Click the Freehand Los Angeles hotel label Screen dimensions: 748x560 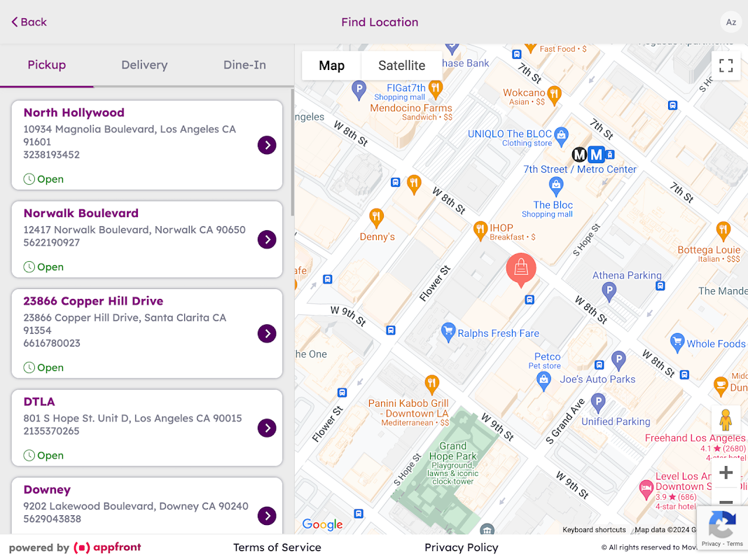[695, 437]
